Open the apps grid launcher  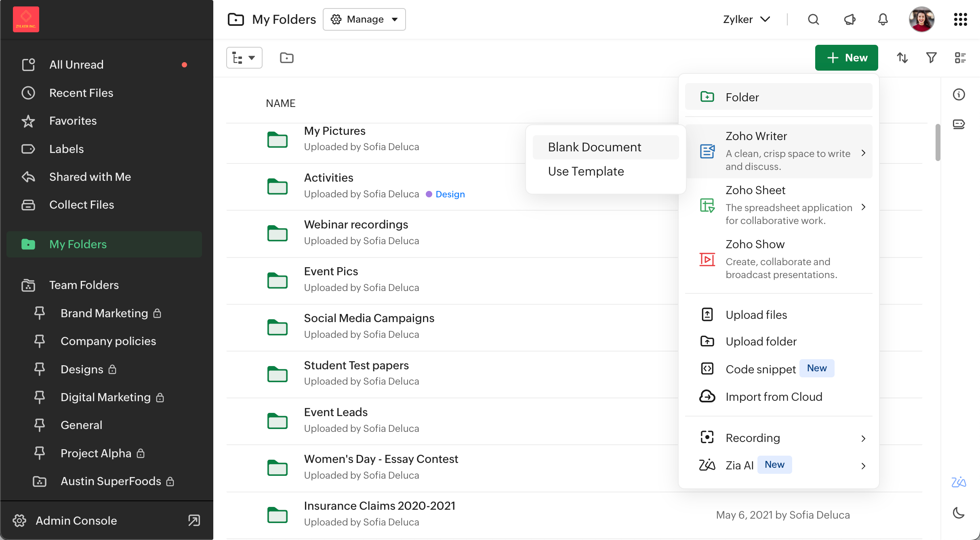pos(960,19)
